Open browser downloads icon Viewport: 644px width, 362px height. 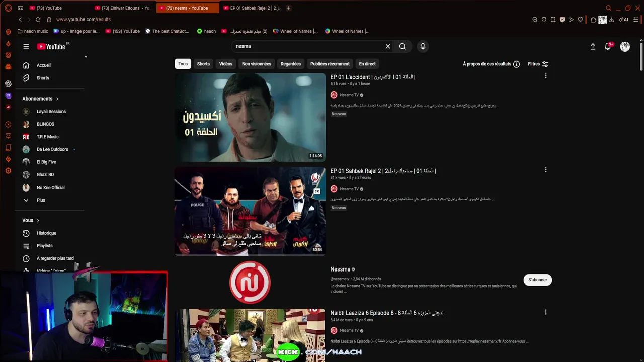611,20
